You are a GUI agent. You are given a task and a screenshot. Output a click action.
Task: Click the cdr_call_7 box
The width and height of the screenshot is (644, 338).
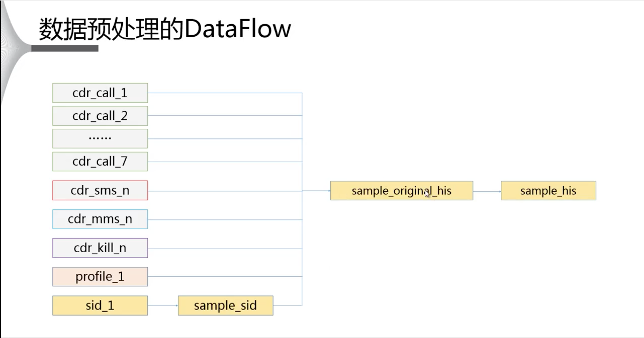point(100,161)
